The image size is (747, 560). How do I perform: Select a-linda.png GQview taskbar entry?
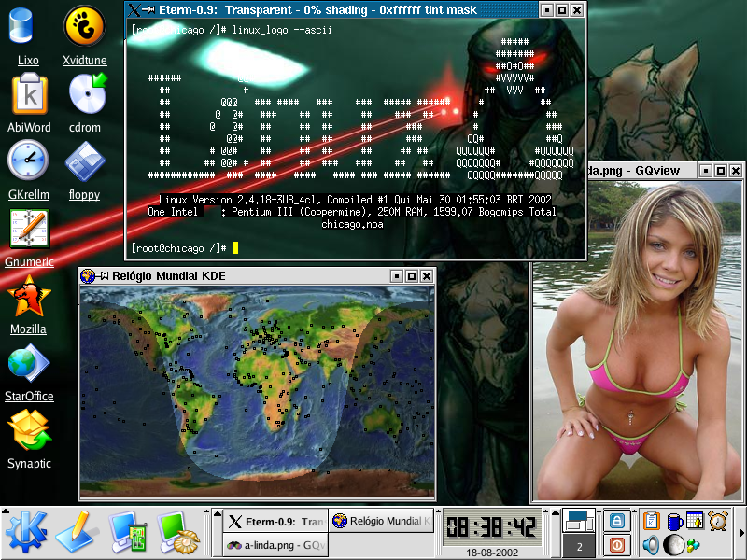point(275,545)
